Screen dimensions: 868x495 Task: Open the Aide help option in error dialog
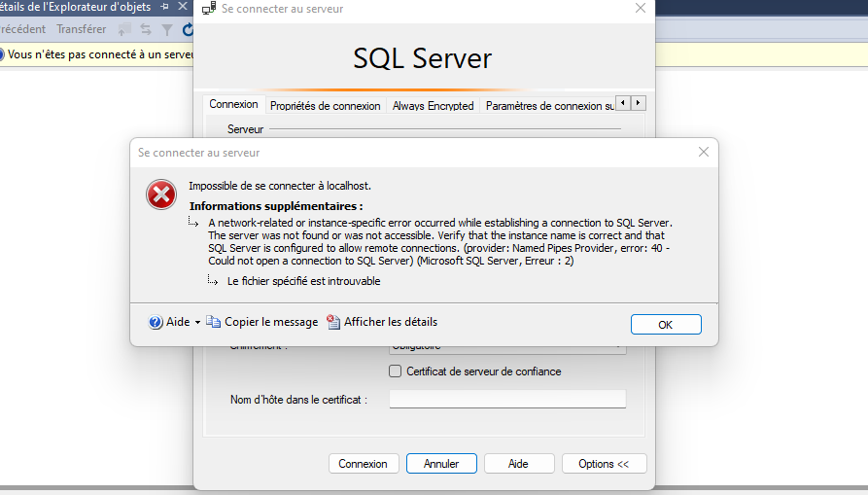[x=169, y=322]
